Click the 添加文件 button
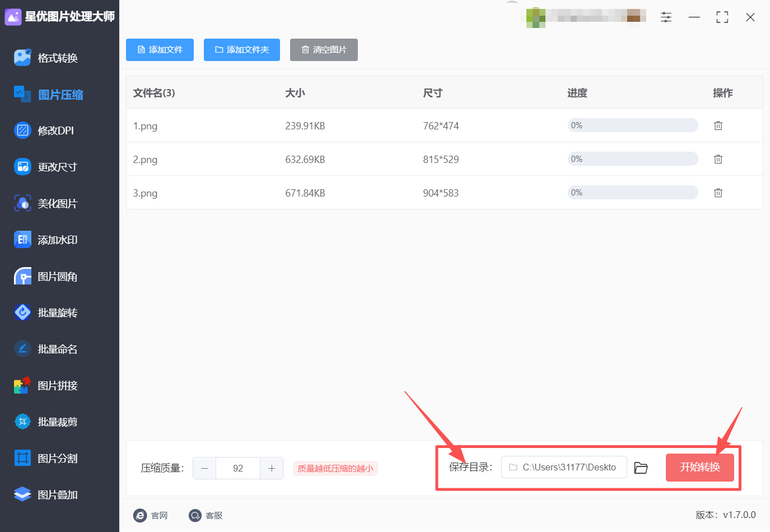Viewport: 770px width, 532px height. click(x=160, y=50)
